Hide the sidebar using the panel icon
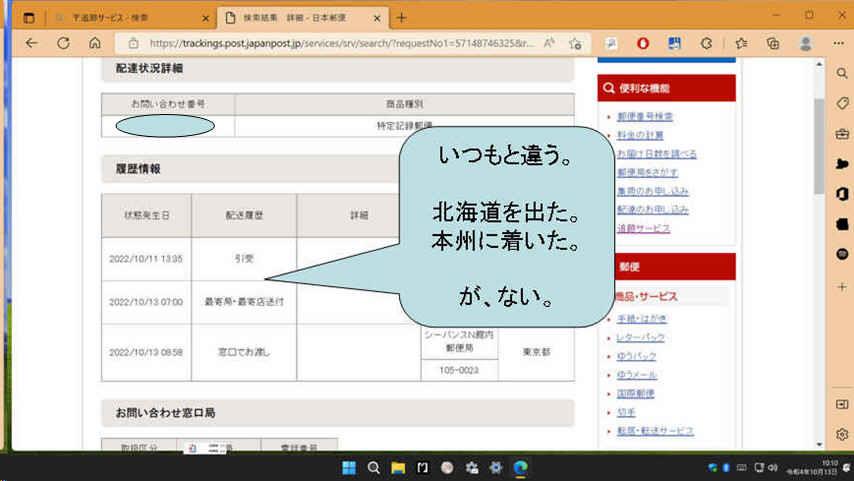The image size is (854, 481). tap(842, 404)
